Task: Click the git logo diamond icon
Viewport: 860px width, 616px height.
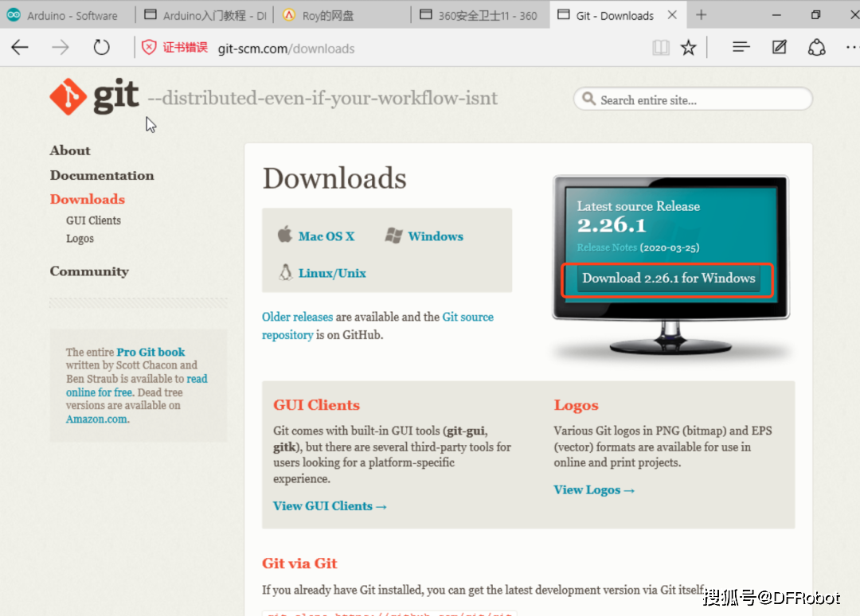Action: [x=68, y=96]
